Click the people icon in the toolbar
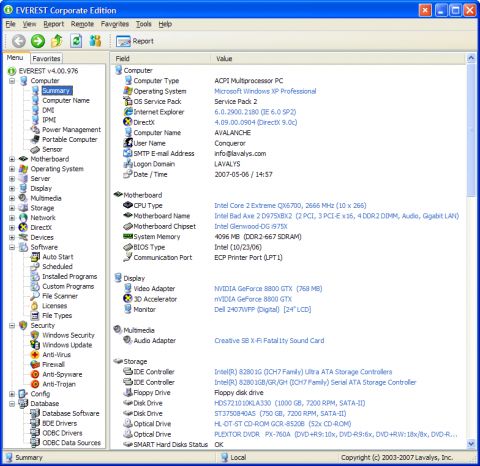The image size is (480, 466). coord(95,41)
